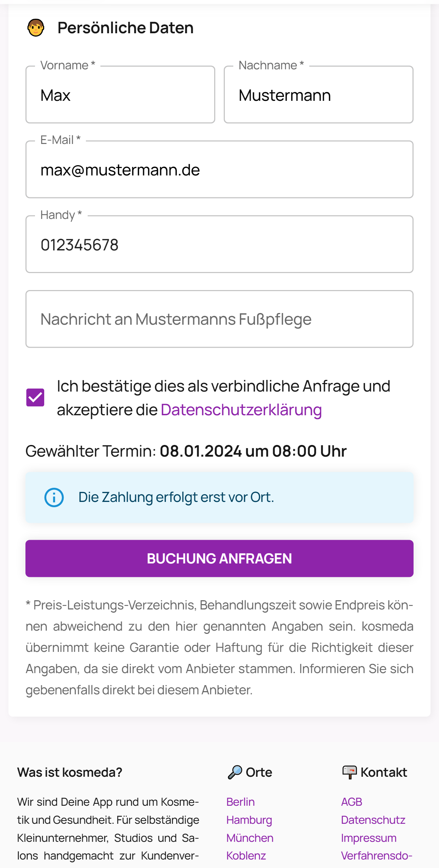Open the Verfahrensdo- footer link
This screenshot has height=868, width=439.
click(x=376, y=856)
